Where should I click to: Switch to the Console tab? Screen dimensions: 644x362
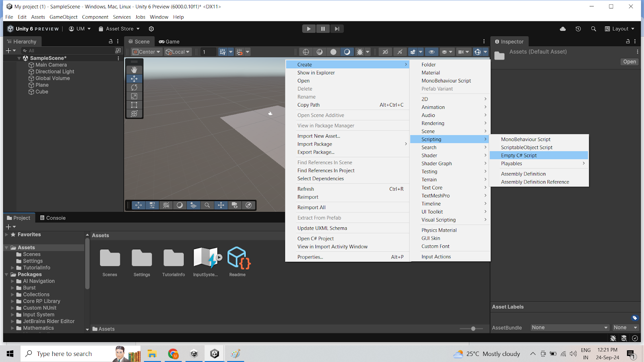[53, 218]
